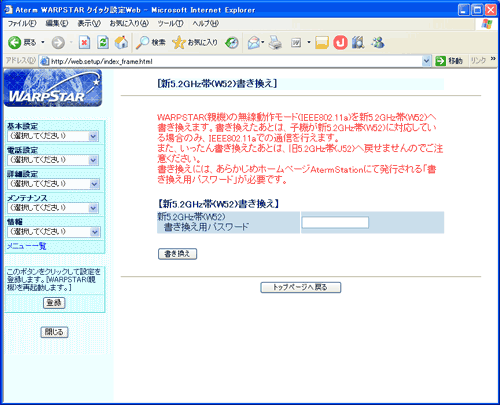500x405 pixels.
Task: Open the お気に入り menu in menu bar
Action: 129,24
